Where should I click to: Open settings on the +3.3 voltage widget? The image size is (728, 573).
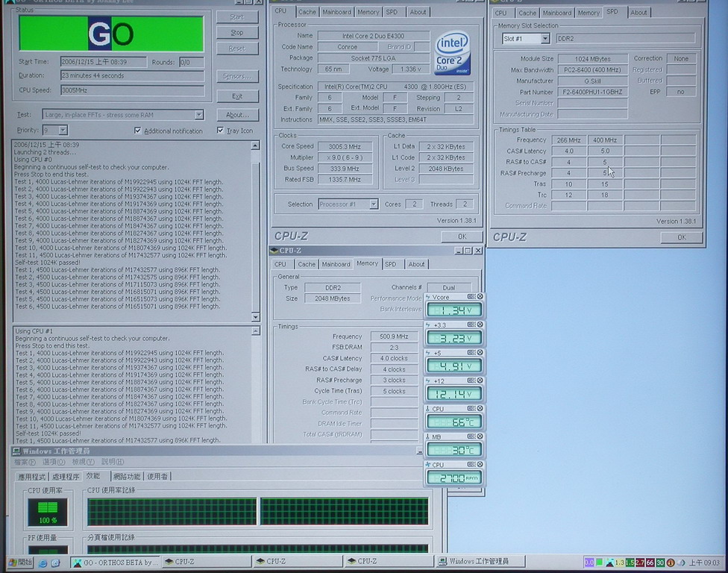(x=471, y=325)
